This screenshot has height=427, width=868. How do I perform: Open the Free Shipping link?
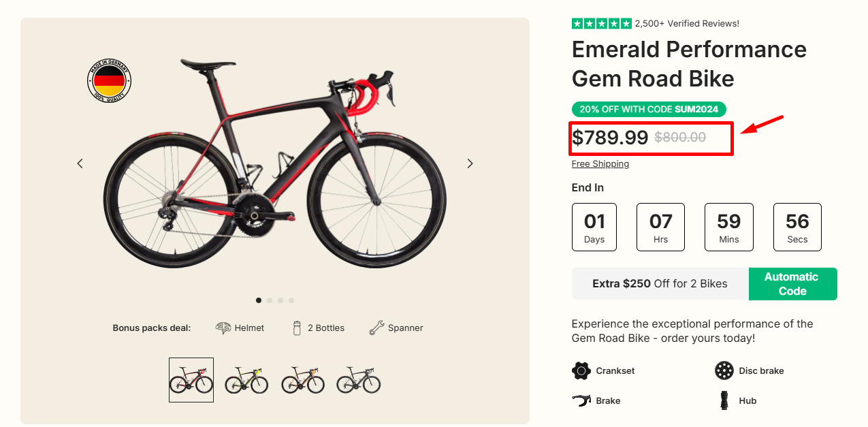click(600, 163)
